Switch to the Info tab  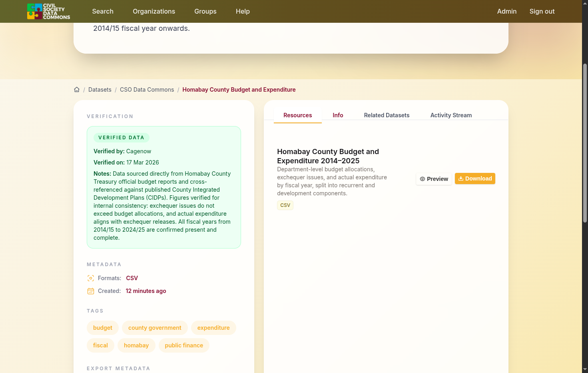[338, 115]
